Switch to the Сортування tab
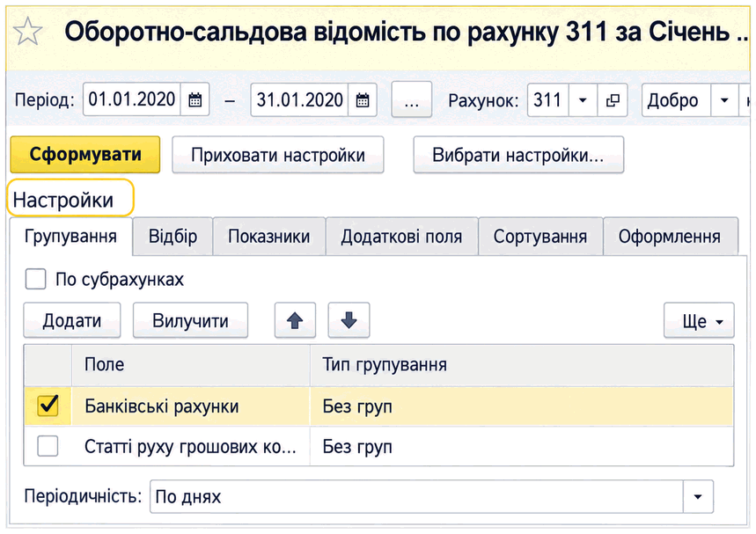756x534 pixels. [540, 237]
